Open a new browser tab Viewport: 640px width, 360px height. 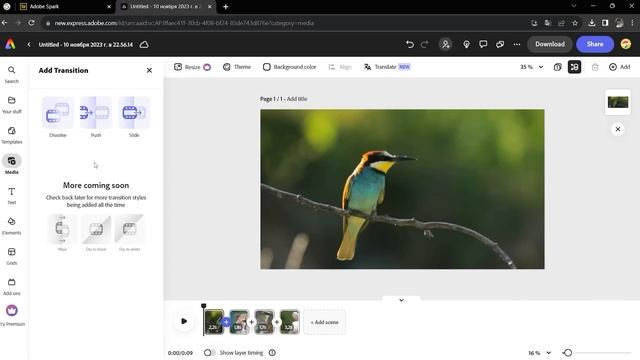coord(226,7)
